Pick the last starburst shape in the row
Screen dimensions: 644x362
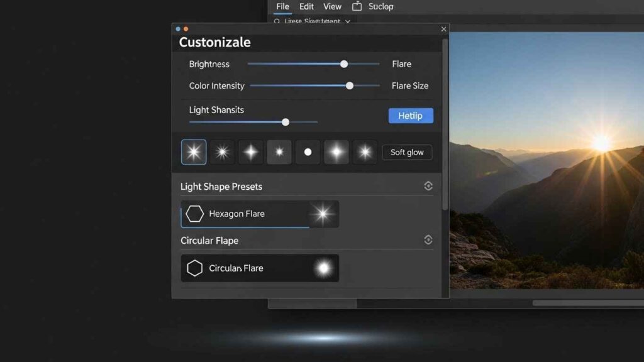[365, 151]
